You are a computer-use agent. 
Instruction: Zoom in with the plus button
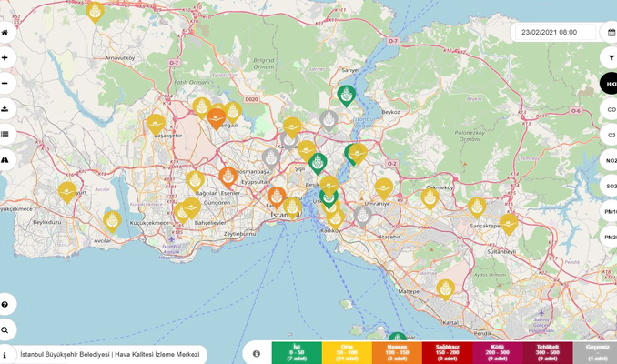point(5,58)
